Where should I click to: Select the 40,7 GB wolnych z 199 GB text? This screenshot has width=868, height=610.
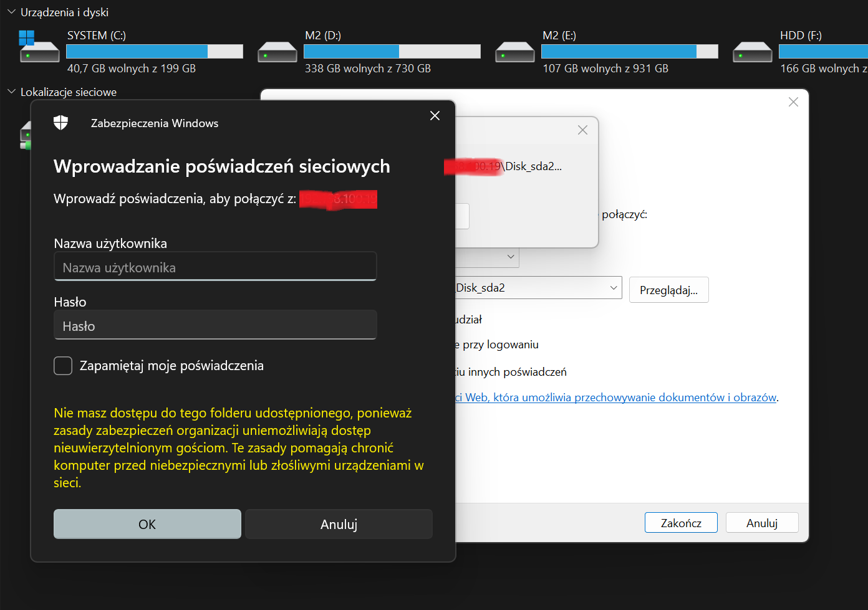coord(132,69)
